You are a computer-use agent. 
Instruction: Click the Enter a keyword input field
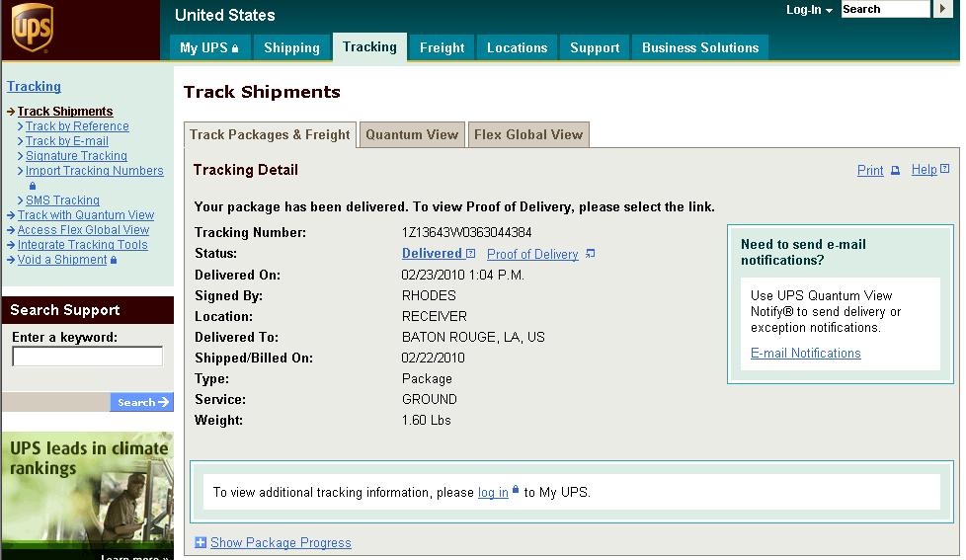coord(88,357)
